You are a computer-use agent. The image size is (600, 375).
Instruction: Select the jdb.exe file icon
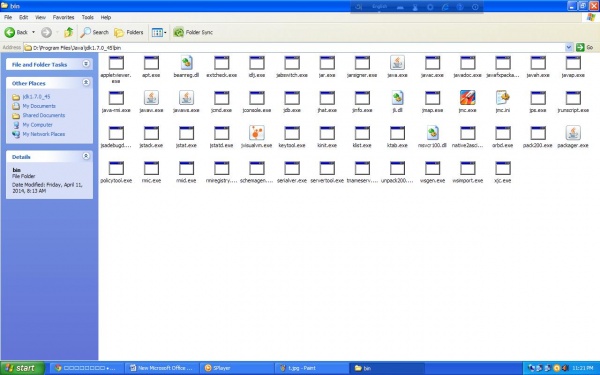pos(292,98)
